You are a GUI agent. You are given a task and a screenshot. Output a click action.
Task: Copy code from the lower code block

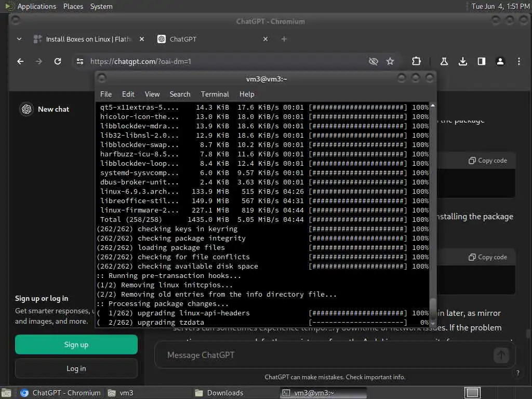[488, 257]
